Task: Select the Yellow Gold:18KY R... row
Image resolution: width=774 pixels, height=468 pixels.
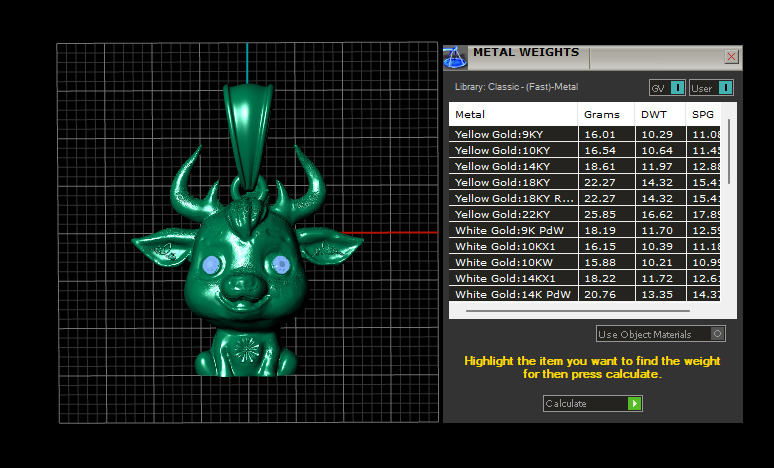Action: (x=584, y=198)
